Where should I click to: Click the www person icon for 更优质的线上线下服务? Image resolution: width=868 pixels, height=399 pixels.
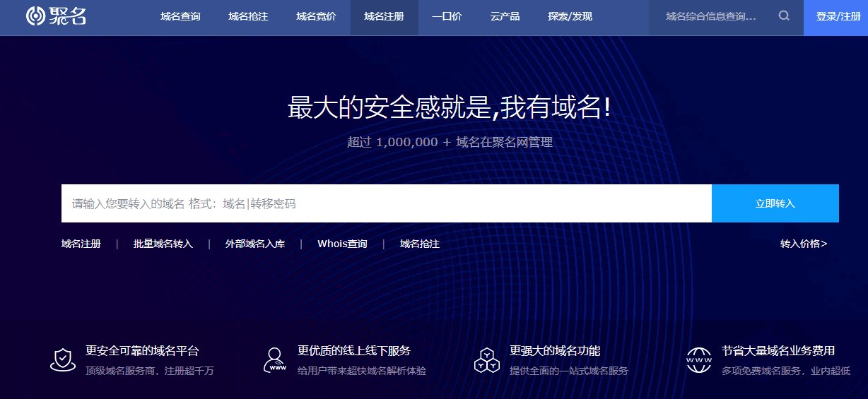pyautogui.click(x=275, y=359)
